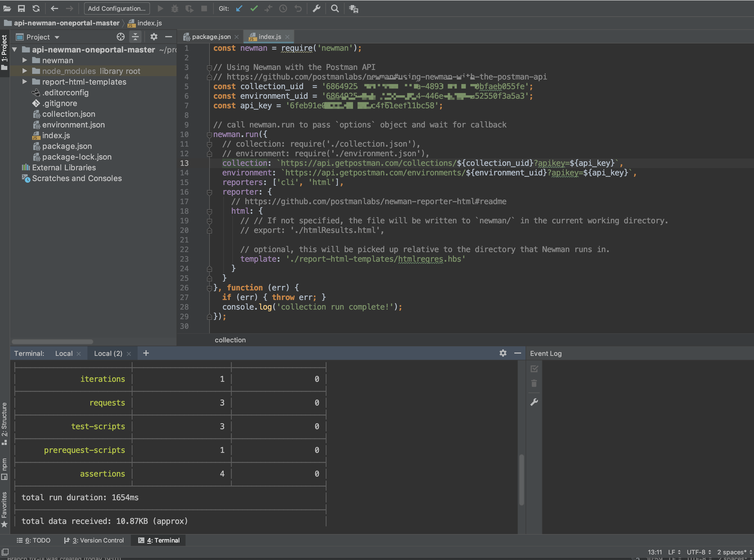This screenshot has height=560, width=754.
Task: Click the Debug bug icon in toolbar
Action: coord(175,8)
